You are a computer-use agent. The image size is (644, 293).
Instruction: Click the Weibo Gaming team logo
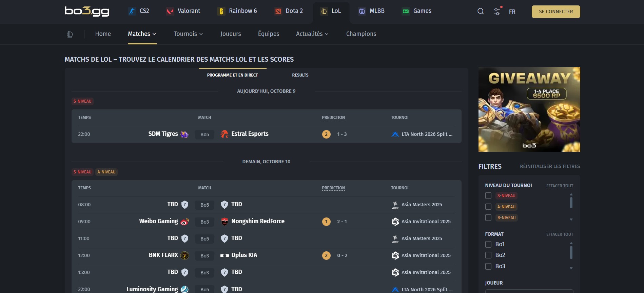coord(184,222)
